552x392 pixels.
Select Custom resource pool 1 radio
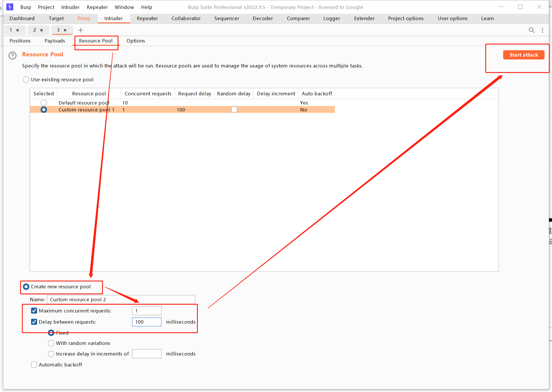pos(44,110)
